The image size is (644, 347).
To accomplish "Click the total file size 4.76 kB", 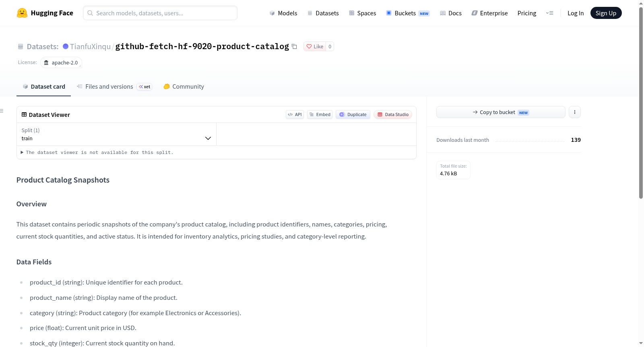I will [x=448, y=174].
